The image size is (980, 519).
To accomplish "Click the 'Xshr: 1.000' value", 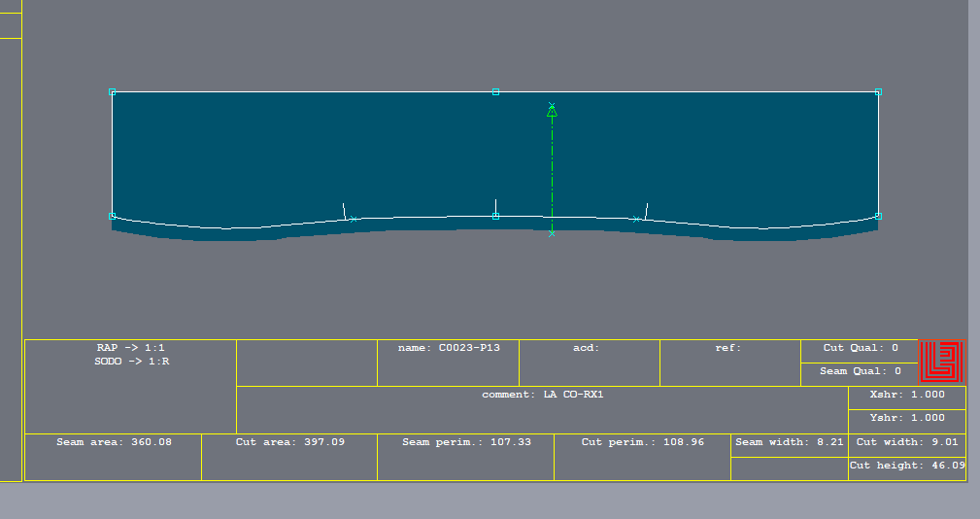I will coord(907,398).
